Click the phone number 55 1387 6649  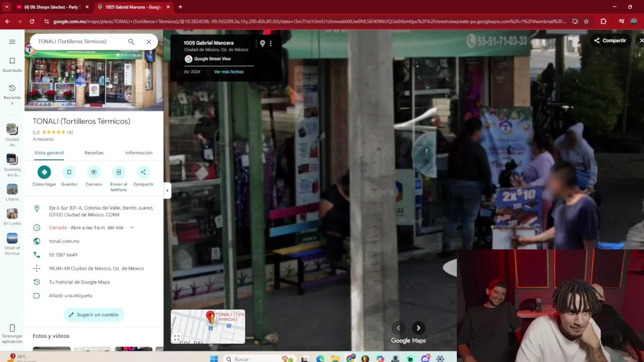click(x=63, y=255)
